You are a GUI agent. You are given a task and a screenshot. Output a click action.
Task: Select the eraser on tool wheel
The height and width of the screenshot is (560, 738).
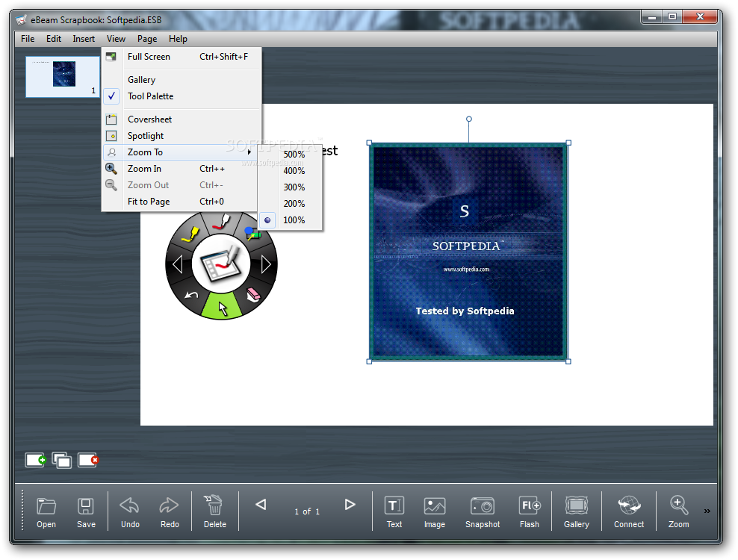253,295
